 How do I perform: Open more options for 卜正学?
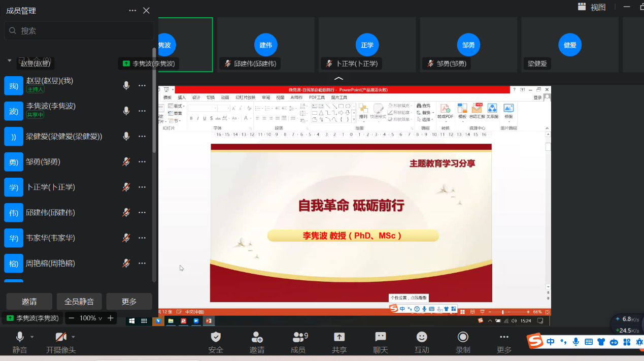(x=142, y=187)
